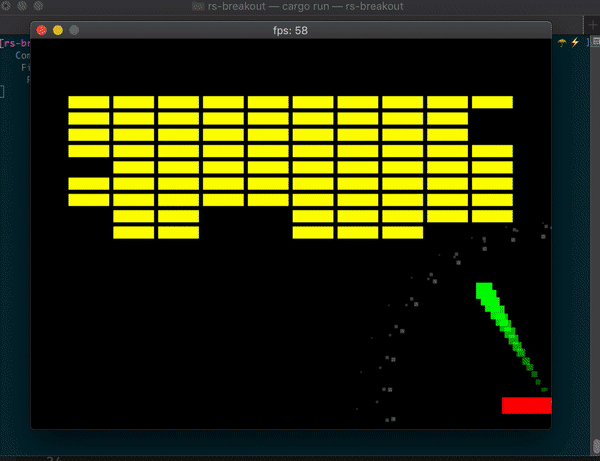Viewport: 600px width, 461px height.
Task: Click the umbrella icon in the terminal prompt
Action: pyautogui.click(x=562, y=42)
